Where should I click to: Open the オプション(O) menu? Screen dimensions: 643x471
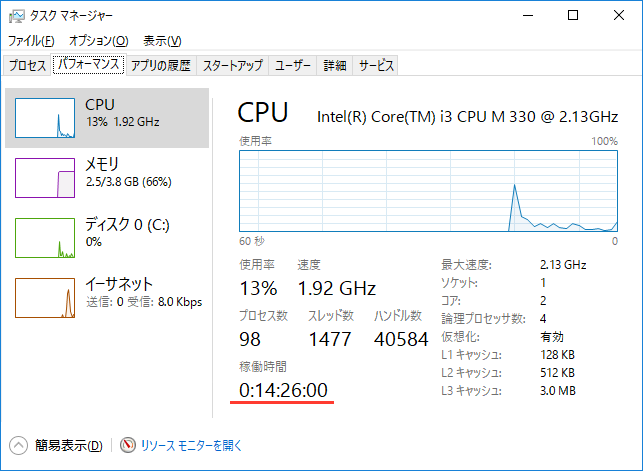click(x=98, y=41)
